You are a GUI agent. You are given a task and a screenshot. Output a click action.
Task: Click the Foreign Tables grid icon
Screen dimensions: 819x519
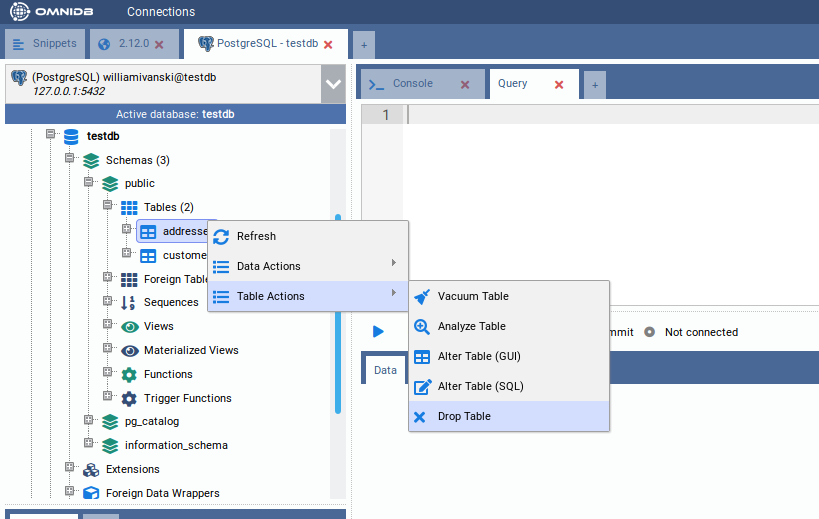(129, 280)
